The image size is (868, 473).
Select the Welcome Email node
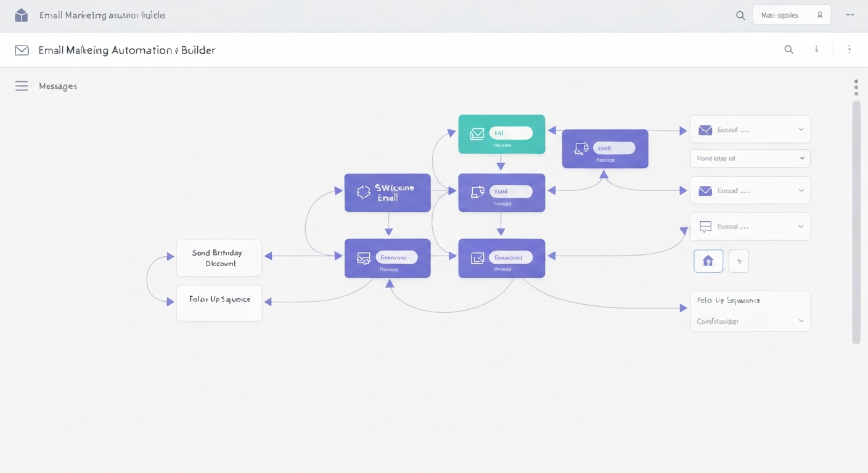[387, 193]
